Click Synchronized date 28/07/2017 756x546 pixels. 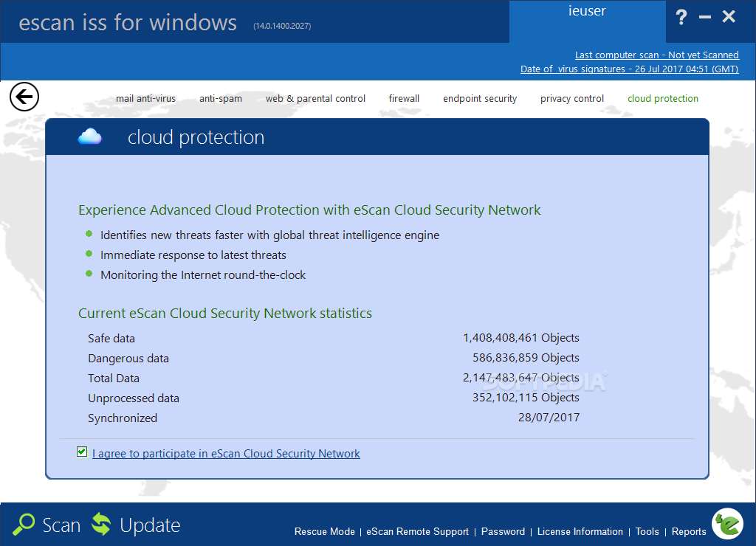pyautogui.click(x=549, y=418)
